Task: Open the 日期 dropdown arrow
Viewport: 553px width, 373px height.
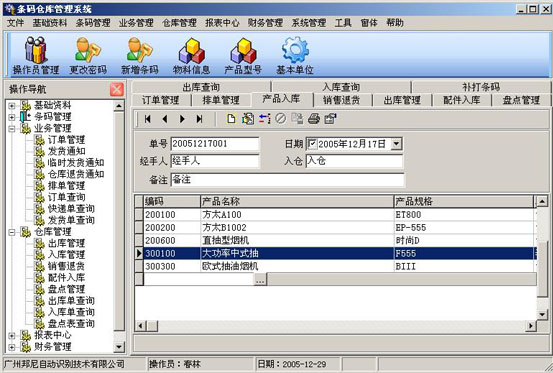Action: pyautogui.click(x=396, y=143)
